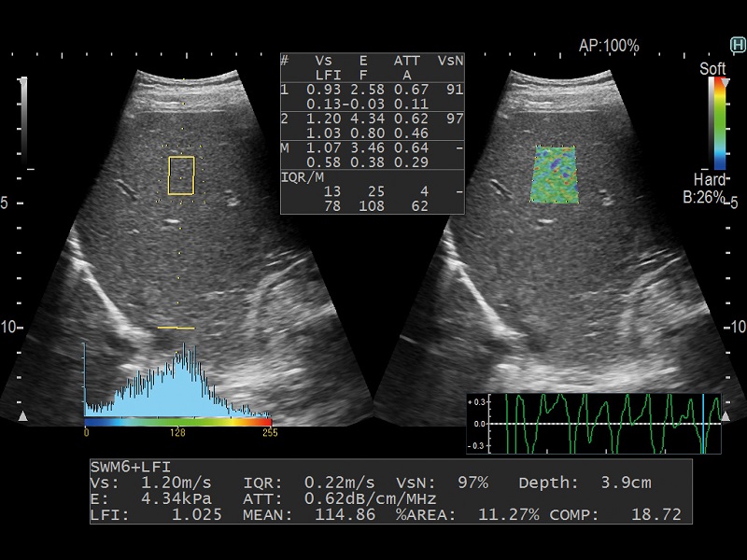Click the yellow line marker above the histogram
The width and height of the screenshot is (747, 560).
click(x=176, y=329)
